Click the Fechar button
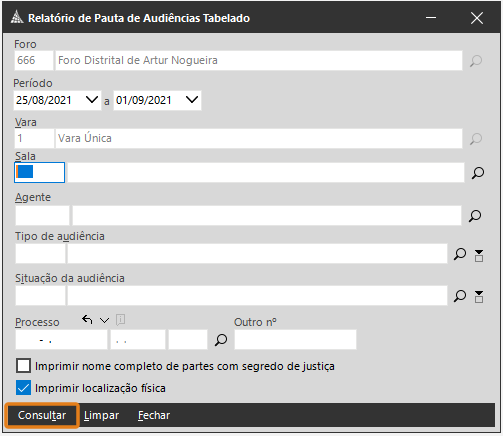This screenshot has height=436, width=503. 154,415
